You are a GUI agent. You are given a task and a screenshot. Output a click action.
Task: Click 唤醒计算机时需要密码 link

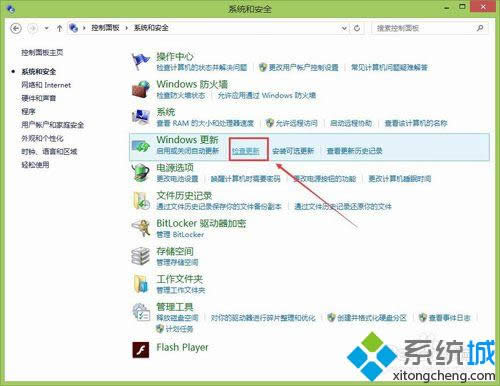coord(246,179)
